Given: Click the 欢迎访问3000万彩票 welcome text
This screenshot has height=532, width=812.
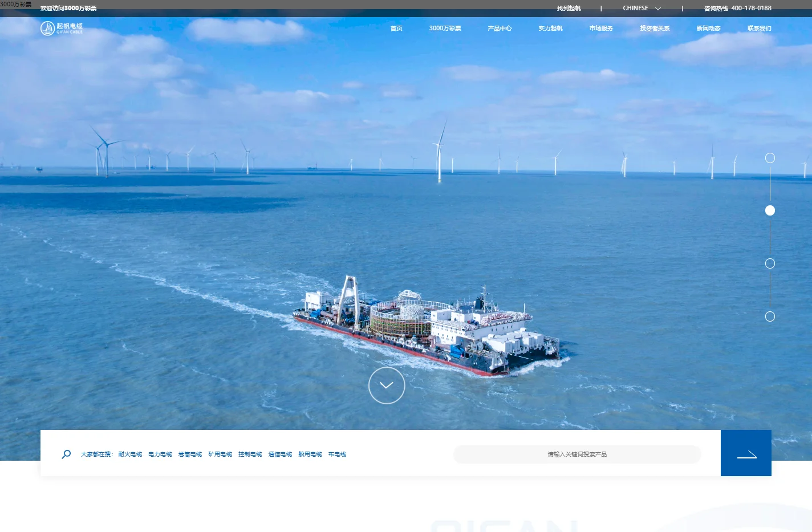Looking at the screenshot, I should 68,9.
